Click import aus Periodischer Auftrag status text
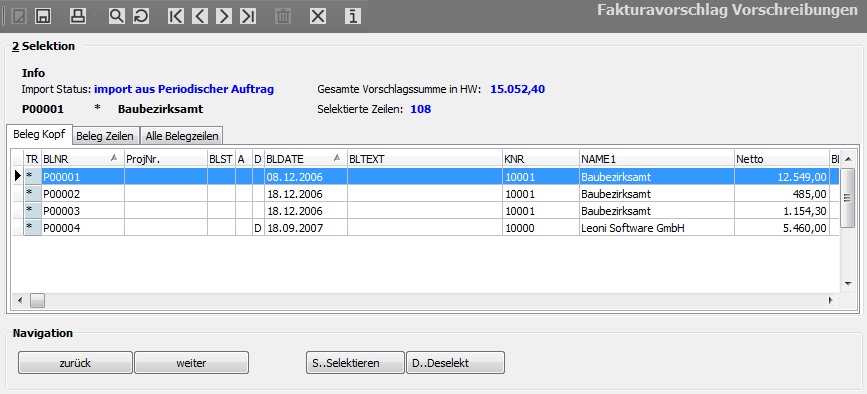Image resolution: width=867 pixels, height=394 pixels. (x=184, y=89)
